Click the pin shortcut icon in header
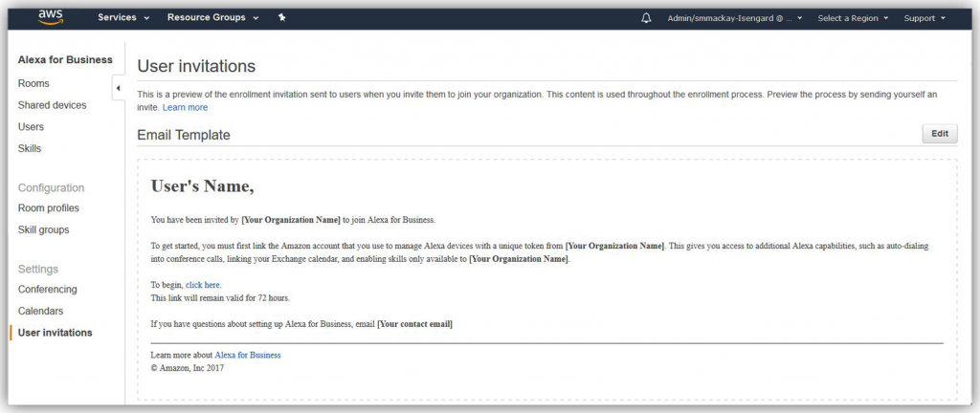 pyautogui.click(x=282, y=17)
